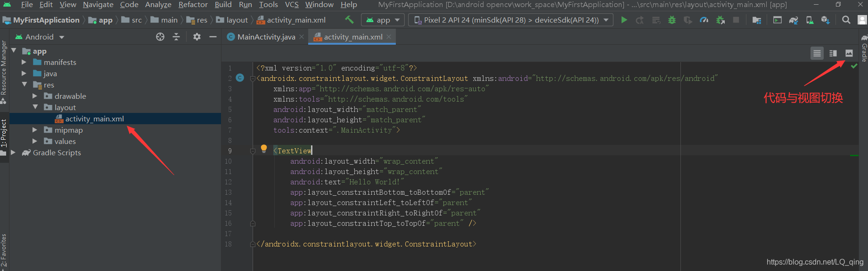Collapse the app module tree node

click(14, 50)
